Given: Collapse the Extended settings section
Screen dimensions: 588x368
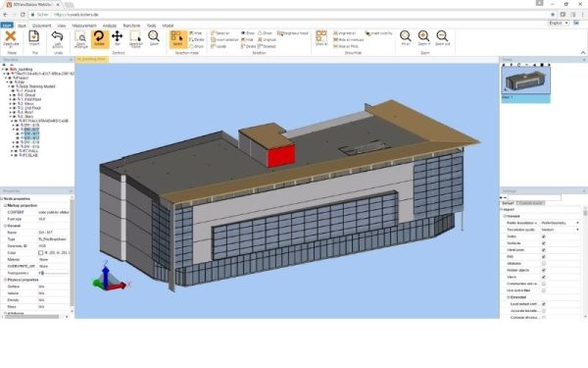Looking at the screenshot, I should click(x=509, y=297).
